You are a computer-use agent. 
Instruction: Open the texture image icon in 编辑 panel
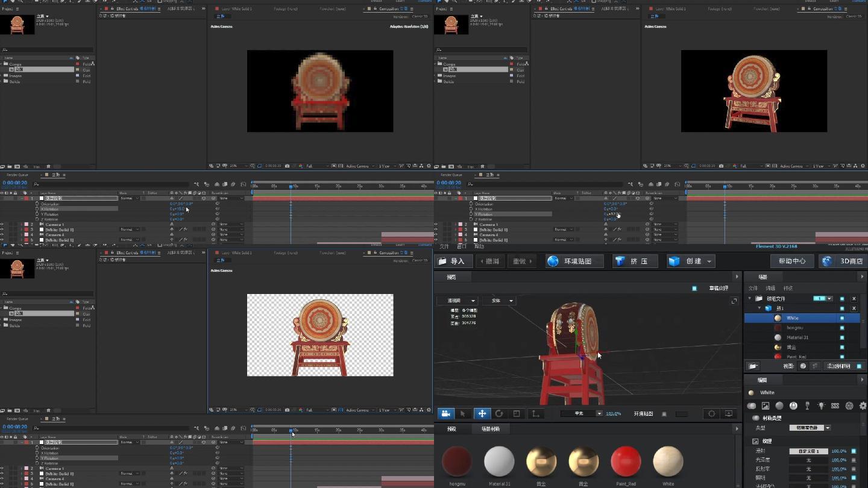click(x=766, y=406)
